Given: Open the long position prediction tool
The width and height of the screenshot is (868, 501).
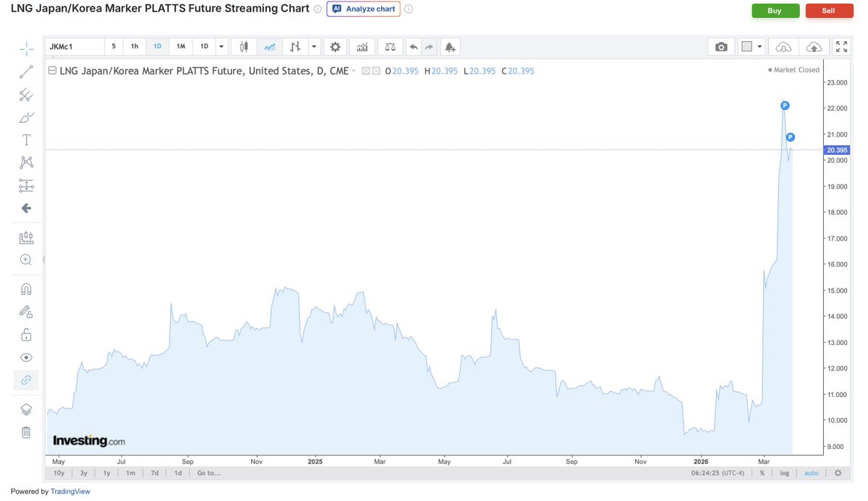Looking at the screenshot, I should [26, 186].
